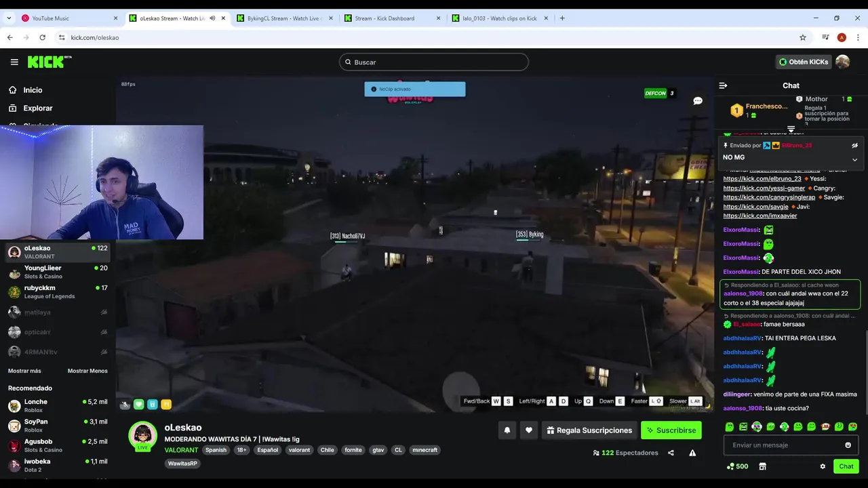The height and width of the screenshot is (488, 868).
Task: Click the green Suscribirse button
Action: [671, 430]
